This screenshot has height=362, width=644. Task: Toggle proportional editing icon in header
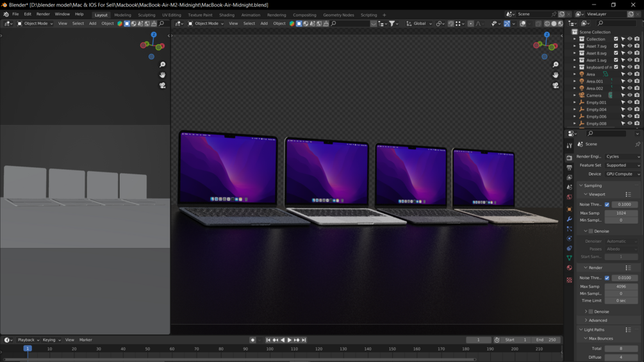471,24
